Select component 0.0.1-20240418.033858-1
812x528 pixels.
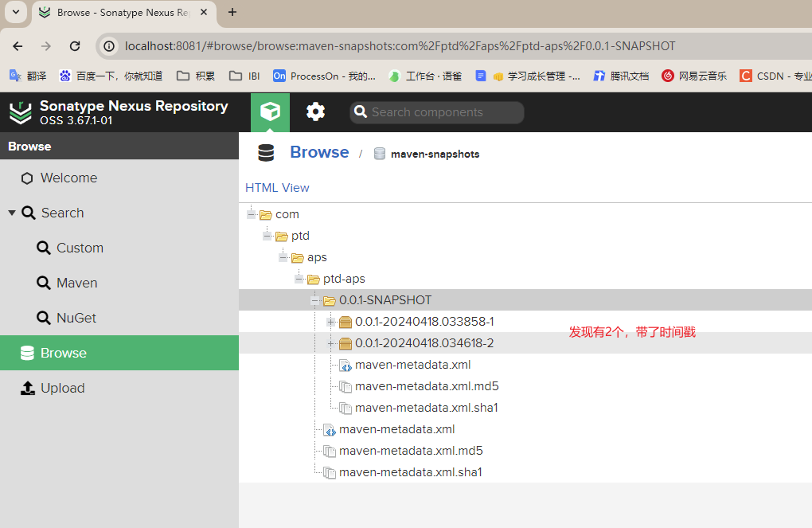(424, 322)
